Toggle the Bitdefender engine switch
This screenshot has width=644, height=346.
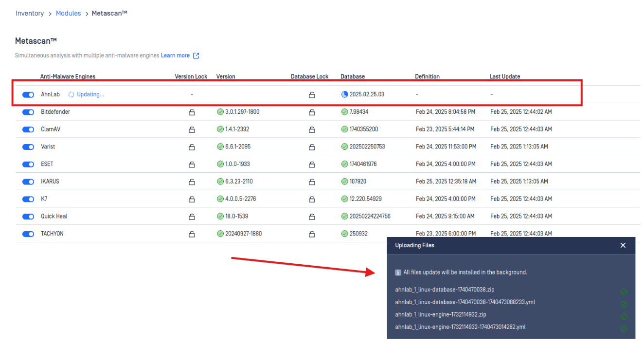(x=28, y=112)
